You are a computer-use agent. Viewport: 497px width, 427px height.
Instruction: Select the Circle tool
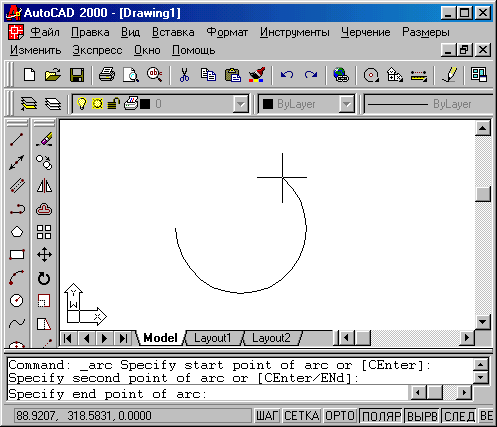(x=17, y=301)
